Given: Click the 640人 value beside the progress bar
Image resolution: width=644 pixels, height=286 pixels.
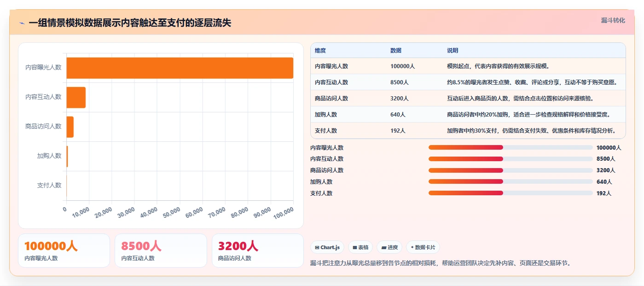Looking at the screenshot, I should pyautogui.click(x=604, y=182).
